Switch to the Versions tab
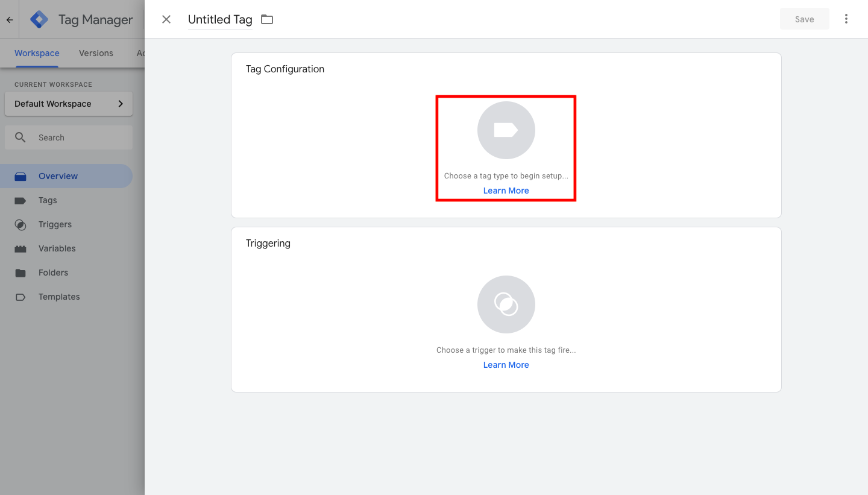This screenshot has height=495, width=868. (95, 53)
